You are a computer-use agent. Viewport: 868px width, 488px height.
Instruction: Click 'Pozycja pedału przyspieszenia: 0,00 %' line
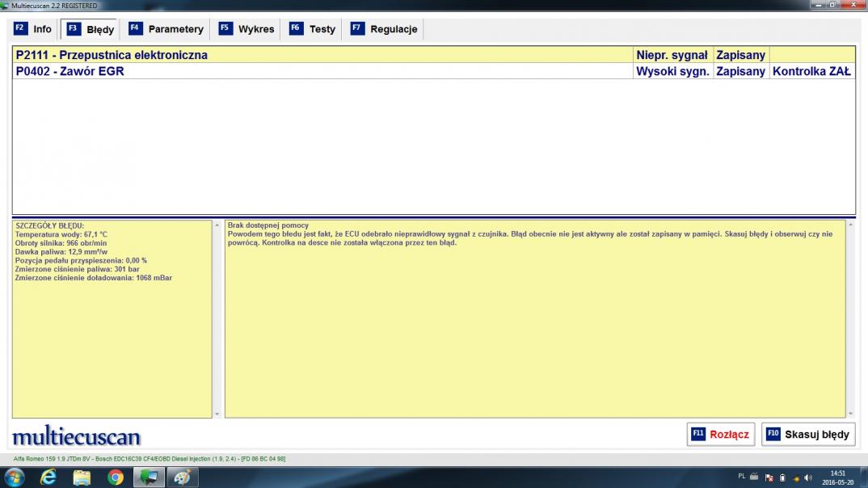(81, 261)
